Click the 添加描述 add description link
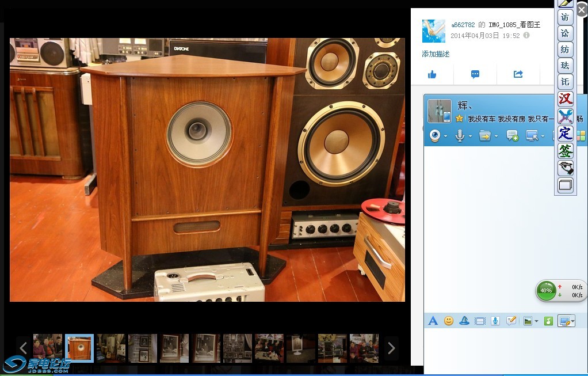 point(436,54)
